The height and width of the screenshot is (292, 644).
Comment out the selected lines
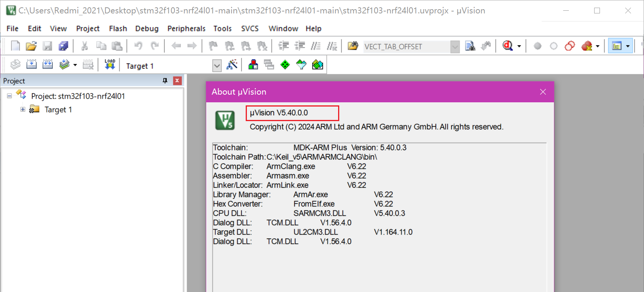[316, 46]
